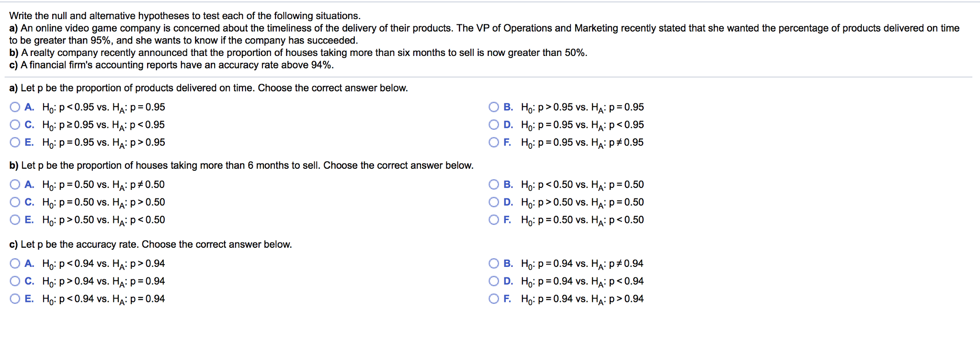
Task: Select option B: H0: p>0.95 vs. HA: p=0.95
Action: click(x=493, y=107)
